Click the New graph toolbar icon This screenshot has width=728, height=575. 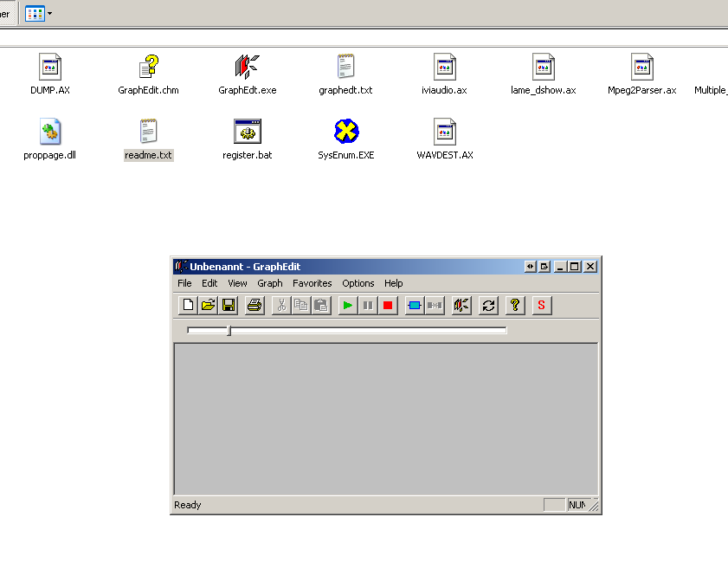188,305
